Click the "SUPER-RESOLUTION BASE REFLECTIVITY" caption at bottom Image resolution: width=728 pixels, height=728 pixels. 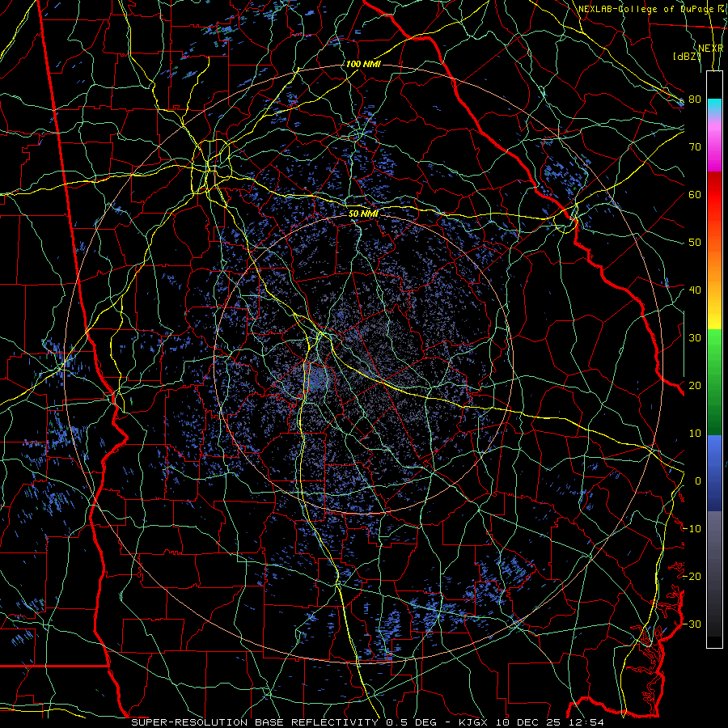(x=255, y=722)
